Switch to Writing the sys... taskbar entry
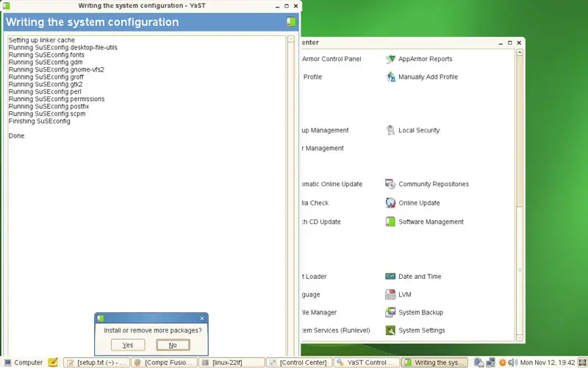 (434, 362)
